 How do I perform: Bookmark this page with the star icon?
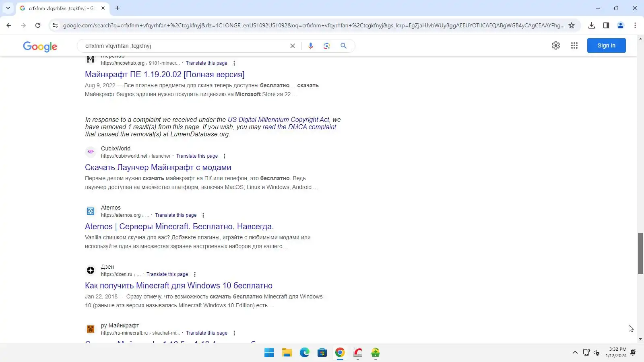[x=572, y=25]
